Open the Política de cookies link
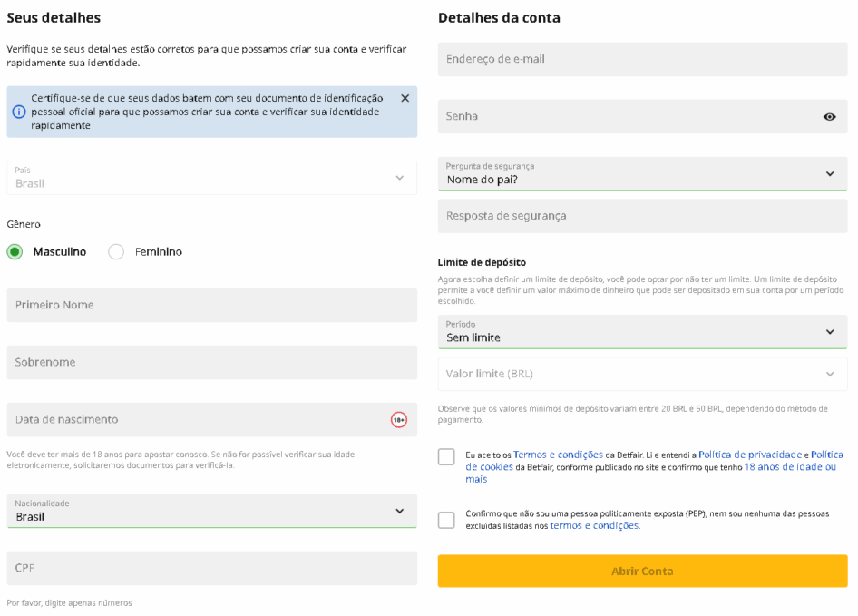858x616 pixels. pos(490,466)
